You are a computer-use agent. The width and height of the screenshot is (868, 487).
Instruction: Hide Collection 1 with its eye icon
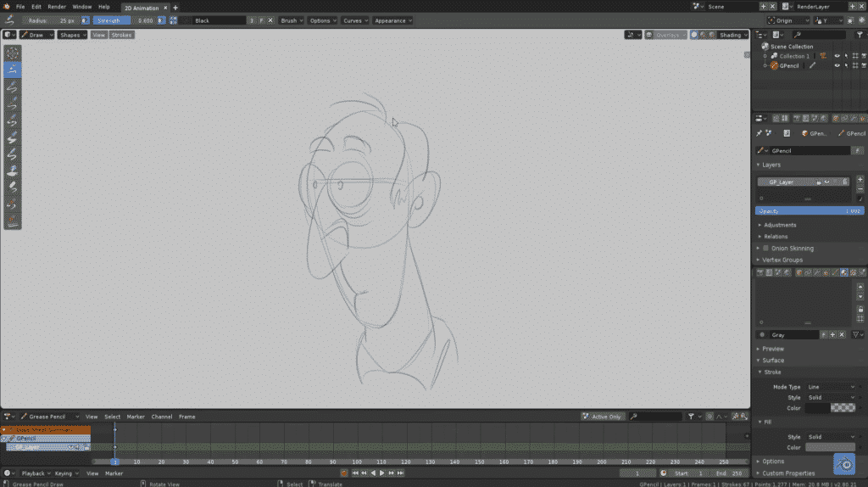point(837,56)
